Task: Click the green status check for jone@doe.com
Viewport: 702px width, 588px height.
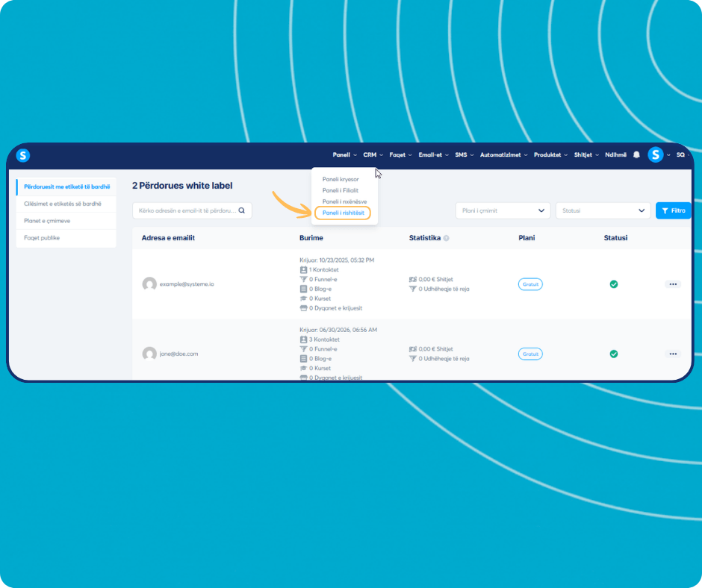Action: click(613, 354)
